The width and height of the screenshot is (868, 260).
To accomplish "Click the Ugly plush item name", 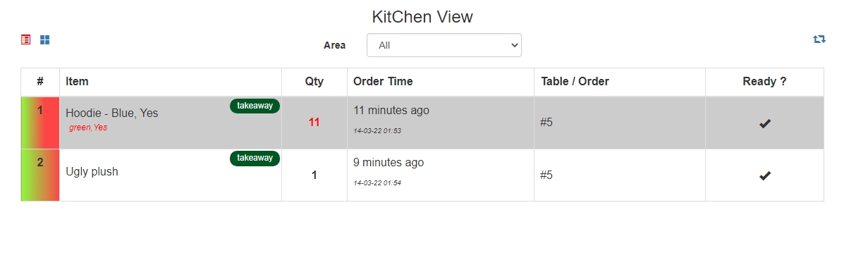I will coord(92,171).
